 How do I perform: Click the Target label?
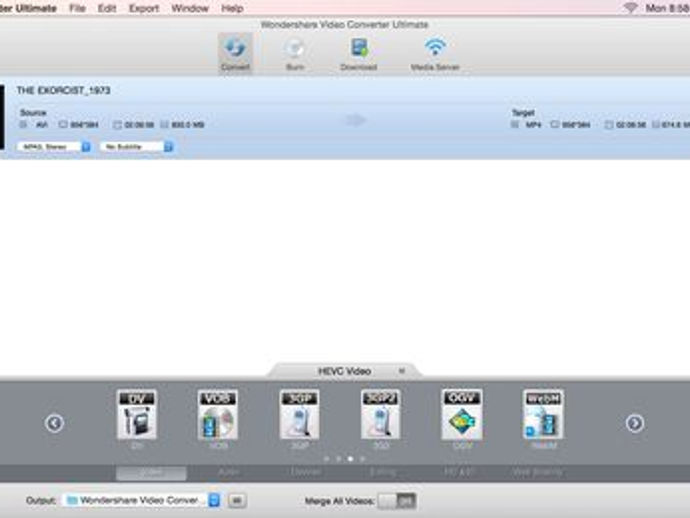(523, 113)
